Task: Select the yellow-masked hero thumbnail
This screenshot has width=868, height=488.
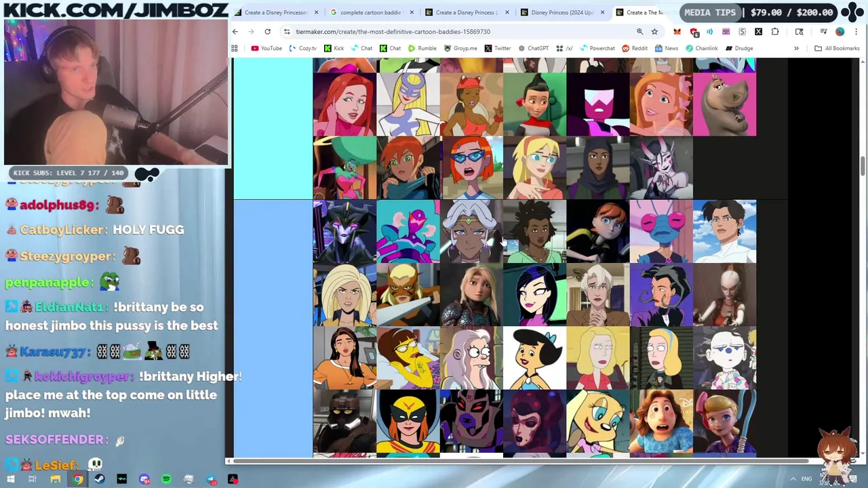Action: (x=408, y=422)
